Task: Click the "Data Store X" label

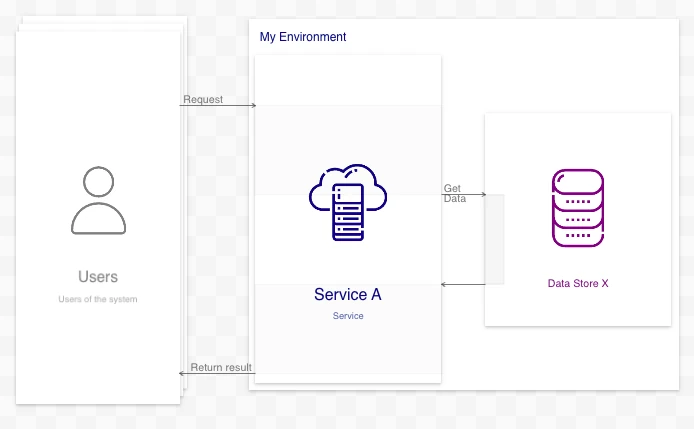Action: click(578, 284)
